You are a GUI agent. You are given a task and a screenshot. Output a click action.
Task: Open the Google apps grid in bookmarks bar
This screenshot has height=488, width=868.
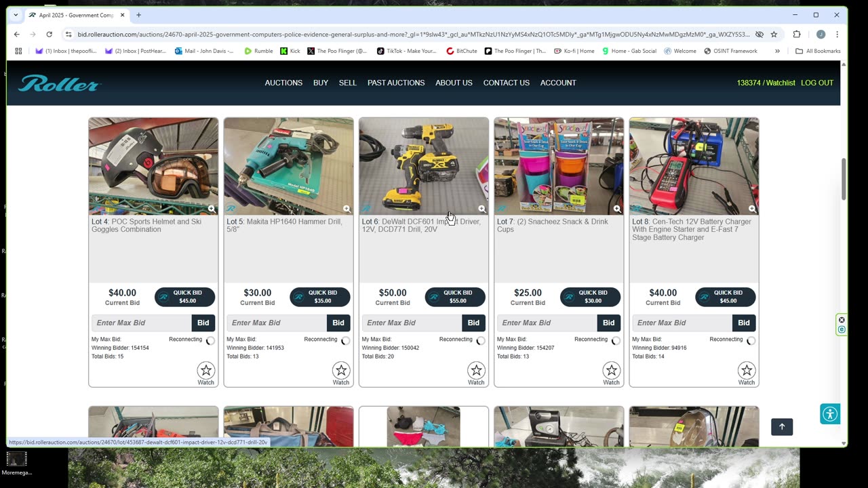(18, 51)
